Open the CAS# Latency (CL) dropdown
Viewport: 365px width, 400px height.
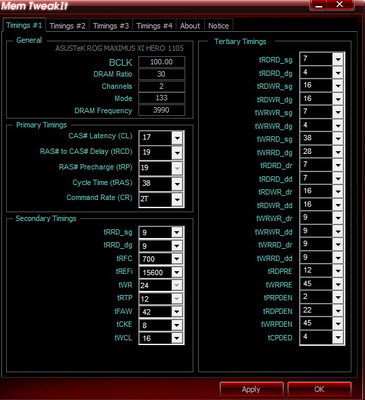tap(177, 137)
